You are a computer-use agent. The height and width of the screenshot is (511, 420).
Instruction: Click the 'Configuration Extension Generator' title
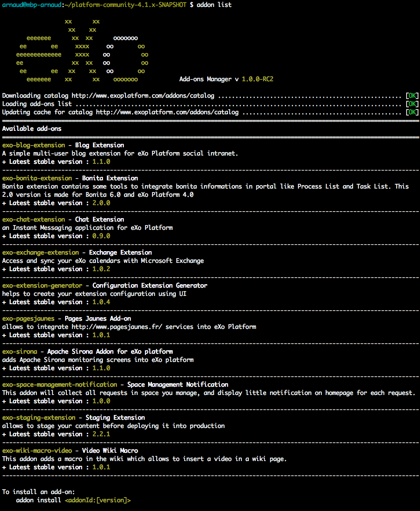click(150, 285)
